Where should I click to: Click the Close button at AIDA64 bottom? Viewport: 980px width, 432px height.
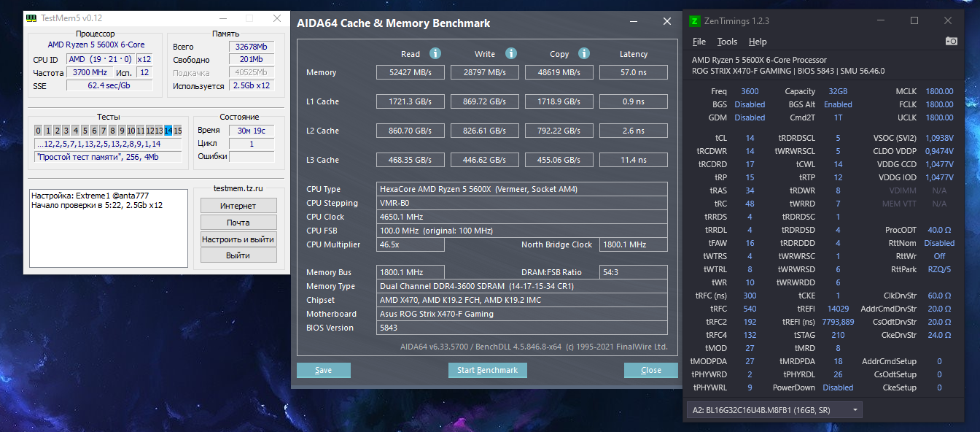650,370
